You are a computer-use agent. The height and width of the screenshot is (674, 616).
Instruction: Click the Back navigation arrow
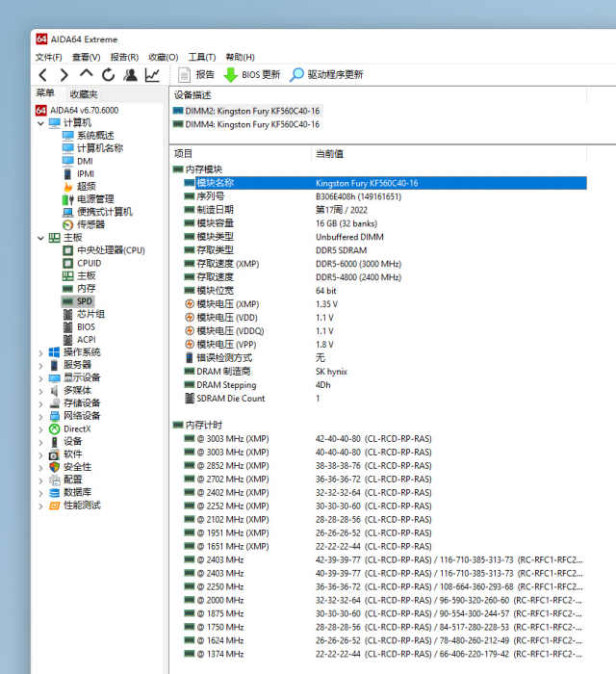click(42, 75)
